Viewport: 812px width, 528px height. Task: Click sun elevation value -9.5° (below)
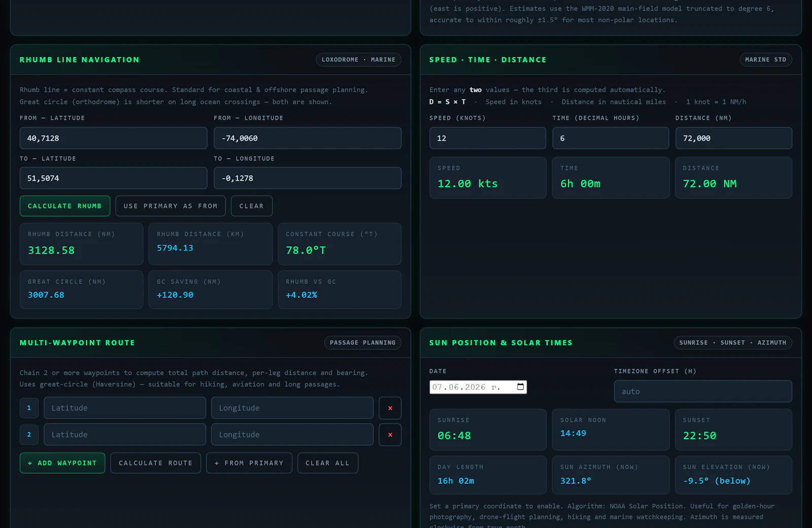point(717,481)
